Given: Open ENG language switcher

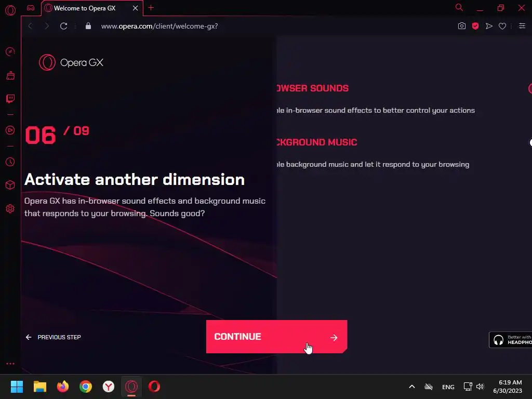Looking at the screenshot, I should (448, 387).
